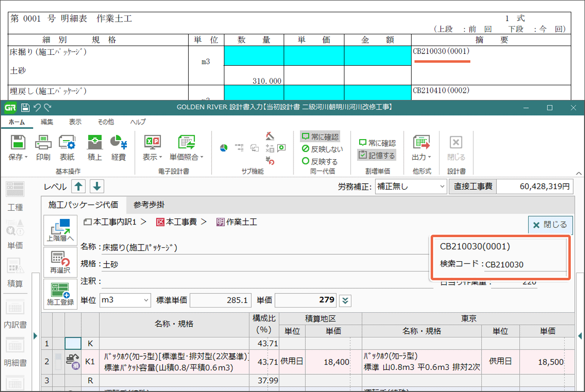Click the 直接工事費 button
Screen dimensions: 585x392
[473, 187]
